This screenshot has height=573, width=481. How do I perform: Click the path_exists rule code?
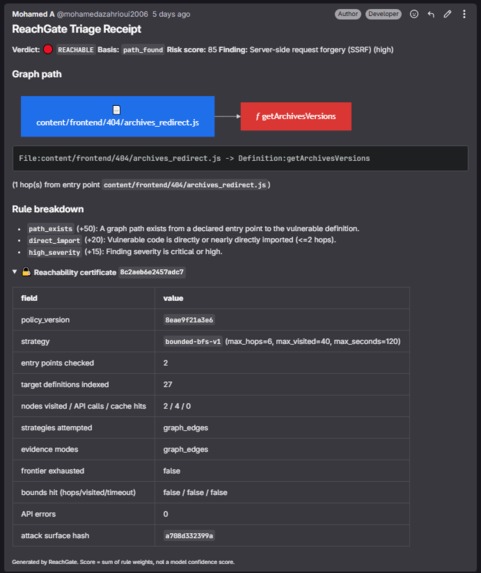click(x=50, y=229)
